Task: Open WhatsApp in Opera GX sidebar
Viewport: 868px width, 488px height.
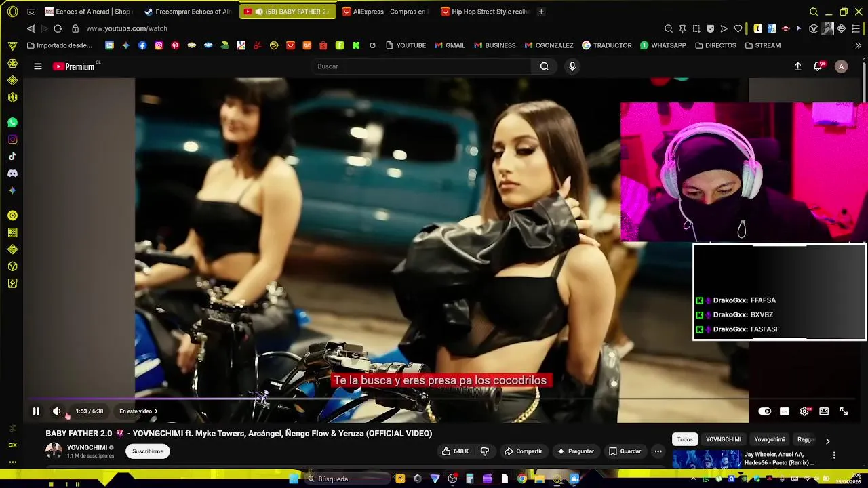Action: click(12, 123)
